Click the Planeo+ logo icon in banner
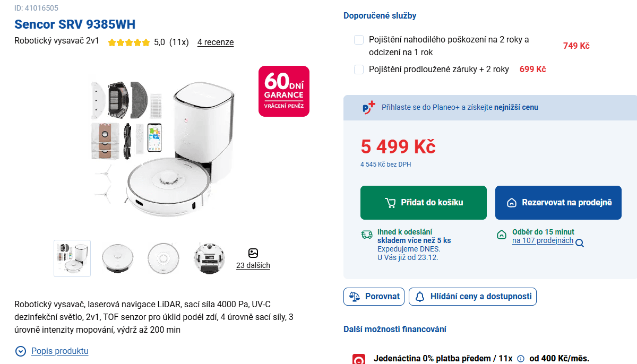This screenshot has width=637, height=364. click(x=369, y=107)
